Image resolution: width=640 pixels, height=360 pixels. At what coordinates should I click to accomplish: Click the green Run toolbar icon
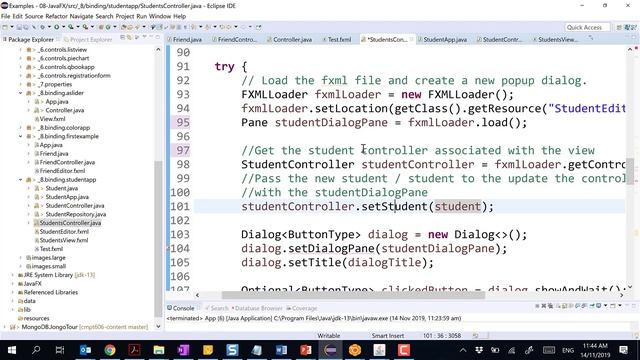point(56,27)
